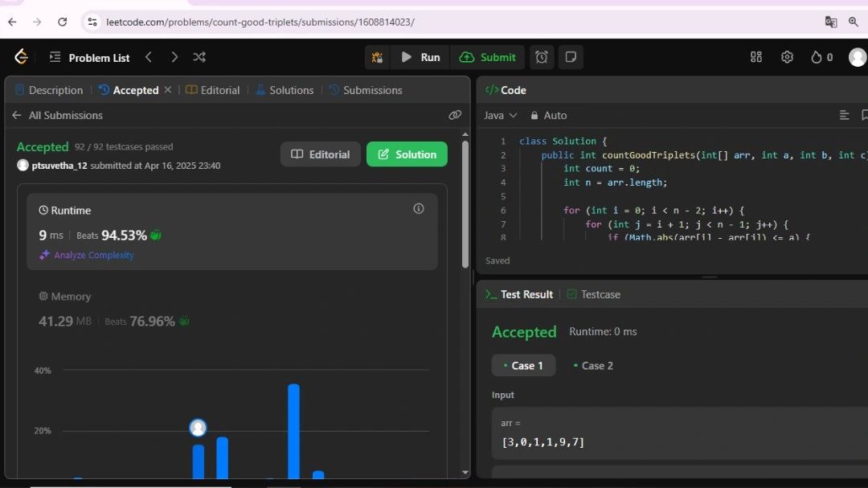Image resolution: width=868 pixels, height=488 pixels.
Task: Submit the solution
Action: click(488, 57)
